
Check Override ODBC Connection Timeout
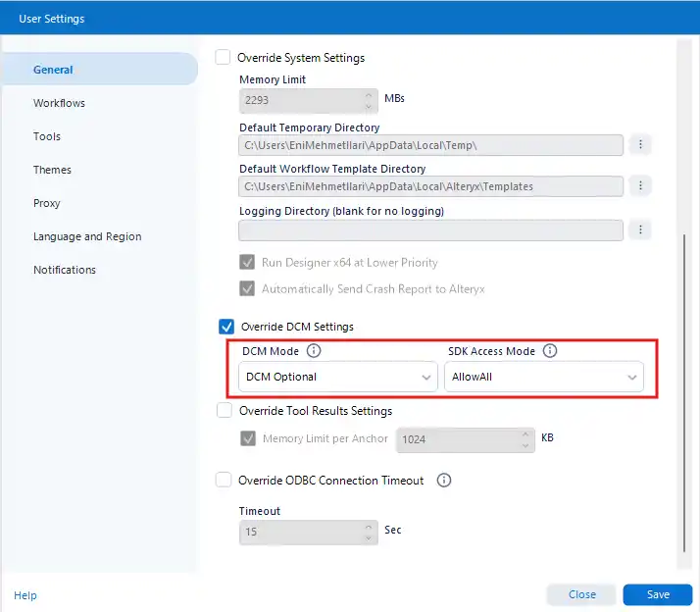(x=224, y=481)
